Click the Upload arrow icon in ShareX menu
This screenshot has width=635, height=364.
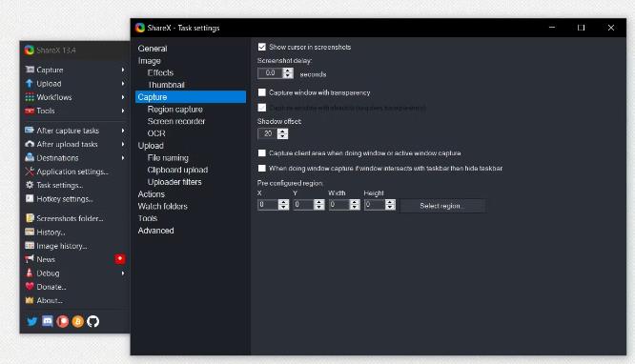click(x=30, y=84)
